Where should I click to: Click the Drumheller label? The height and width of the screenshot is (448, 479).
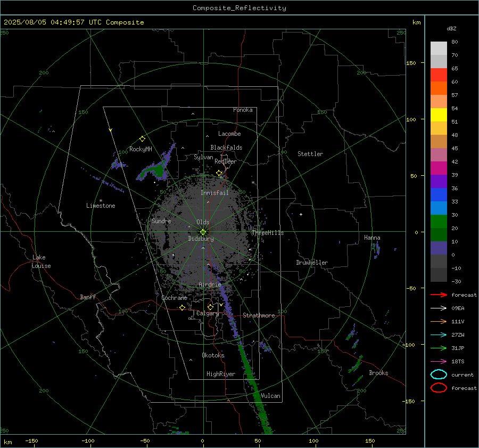[x=312, y=263]
